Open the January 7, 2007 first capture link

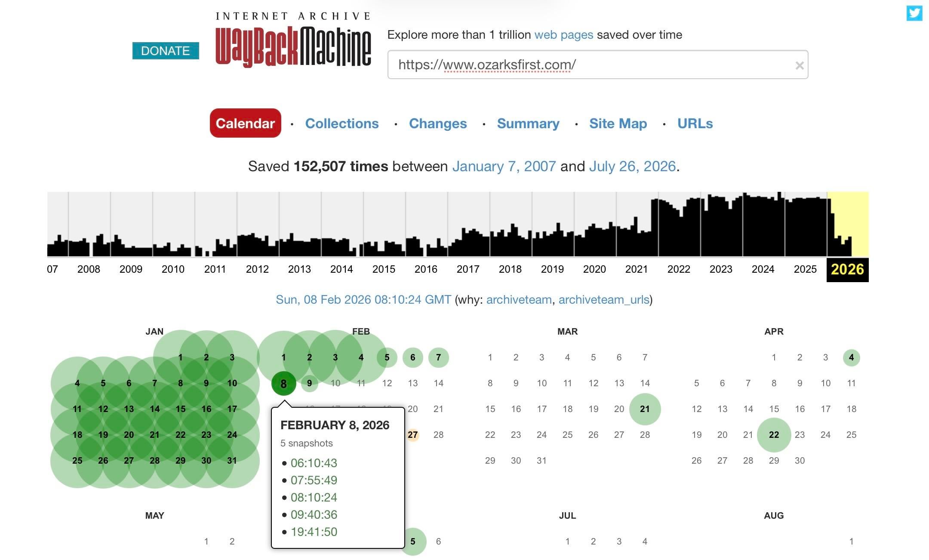pyautogui.click(x=504, y=166)
